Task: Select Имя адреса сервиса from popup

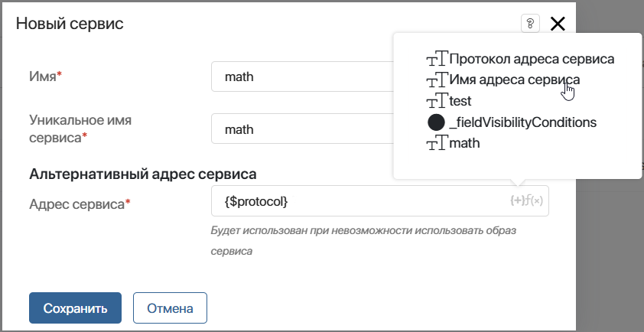Action: (515, 80)
